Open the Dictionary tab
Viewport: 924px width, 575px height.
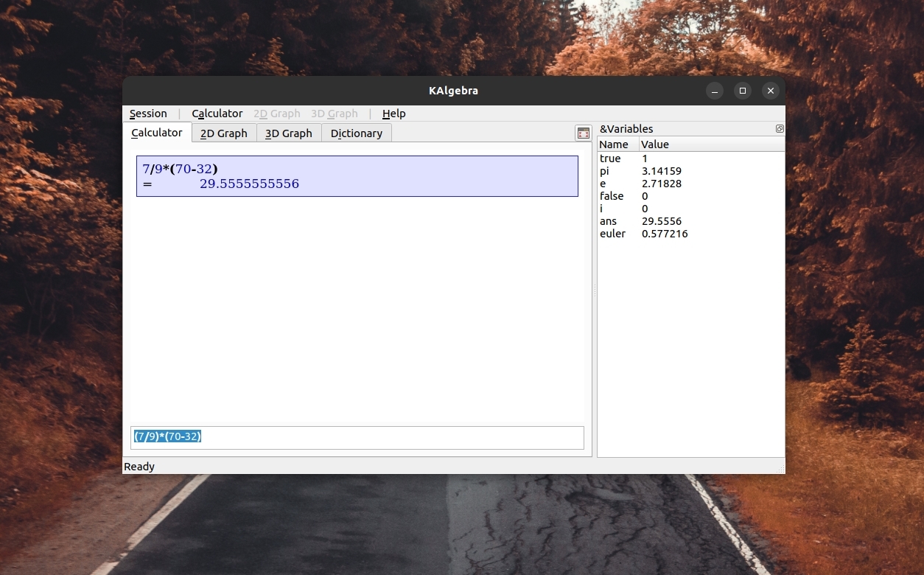356,133
